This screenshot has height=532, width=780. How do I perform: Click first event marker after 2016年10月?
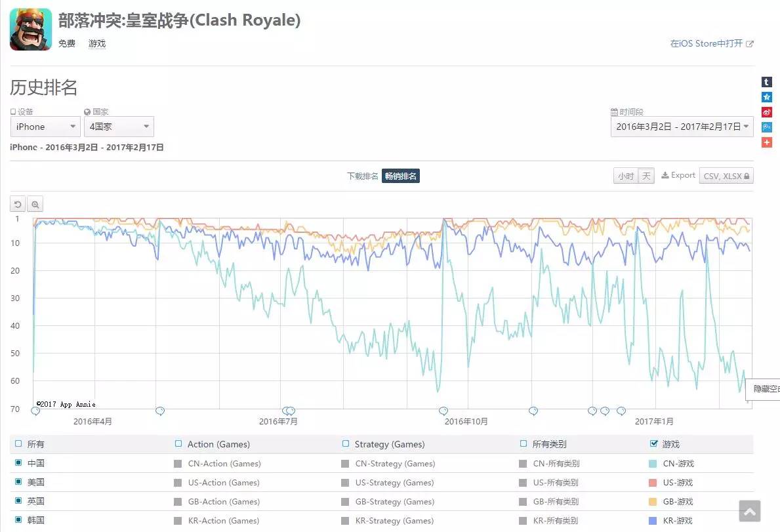pyautogui.click(x=533, y=411)
